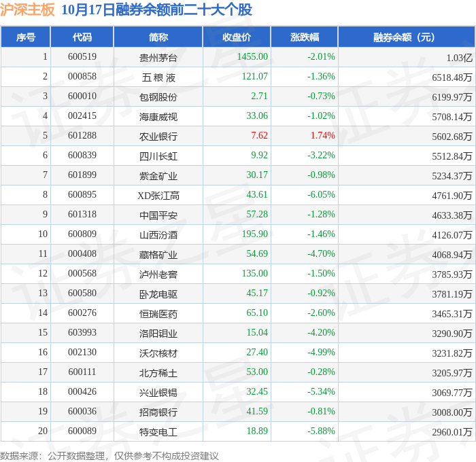The image size is (476, 462).
Task: Click balance value 4633.38万
Action: tap(452, 215)
